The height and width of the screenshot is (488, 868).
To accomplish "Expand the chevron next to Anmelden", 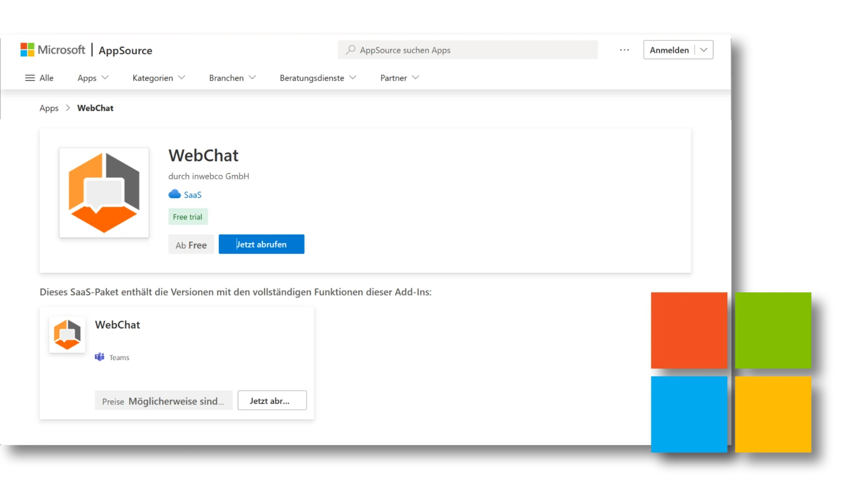I will coord(703,50).
